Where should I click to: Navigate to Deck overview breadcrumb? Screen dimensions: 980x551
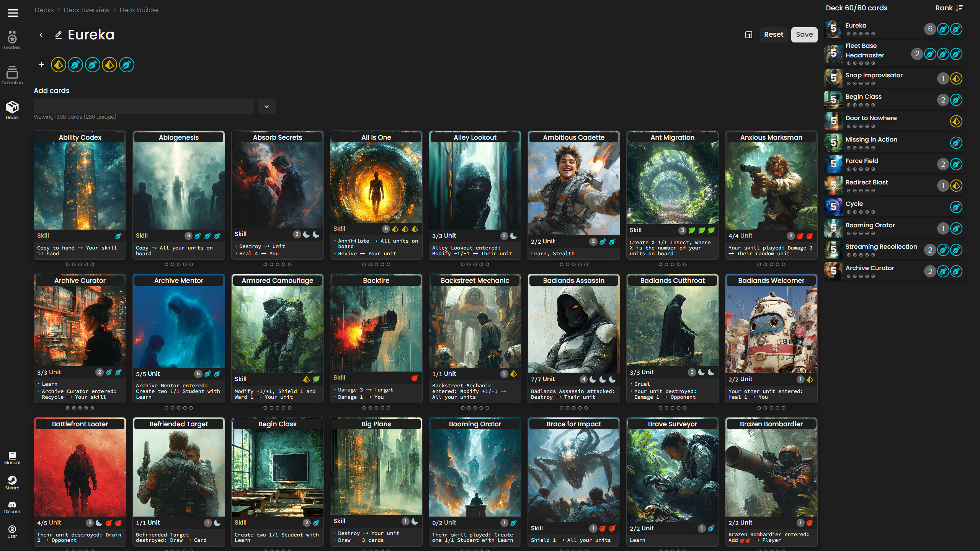point(87,10)
